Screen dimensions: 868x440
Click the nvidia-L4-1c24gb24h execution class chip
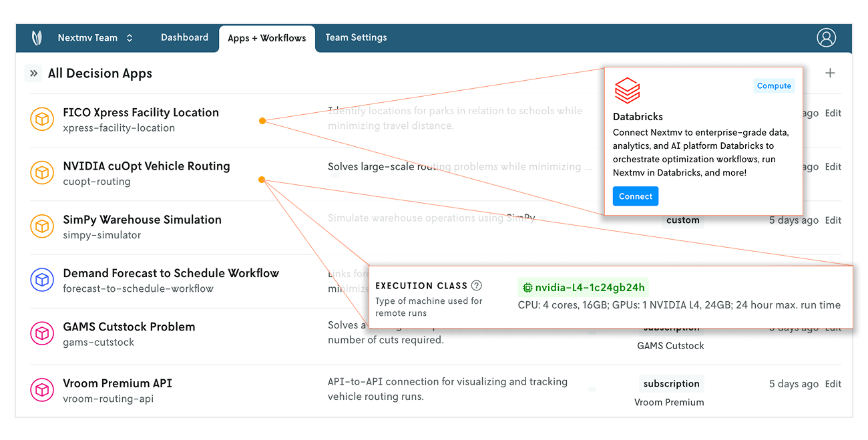tap(584, 288)
